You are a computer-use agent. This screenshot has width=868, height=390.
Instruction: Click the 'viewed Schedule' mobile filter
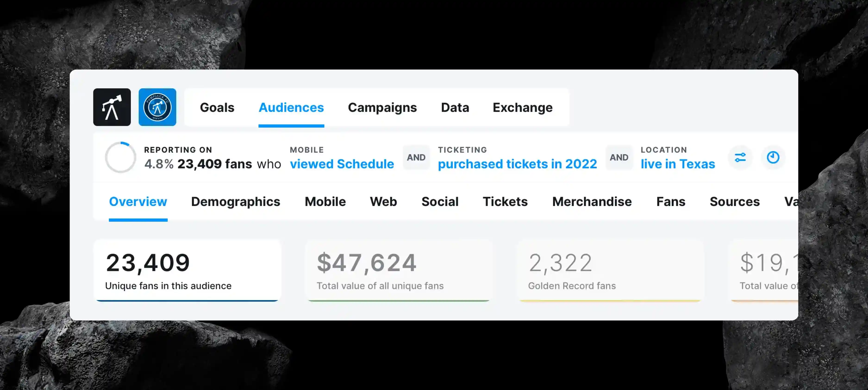coord(342,164)
